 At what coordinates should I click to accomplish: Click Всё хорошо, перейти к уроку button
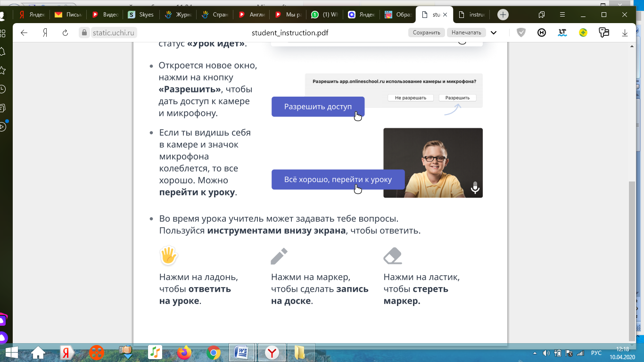pos(338,180)
